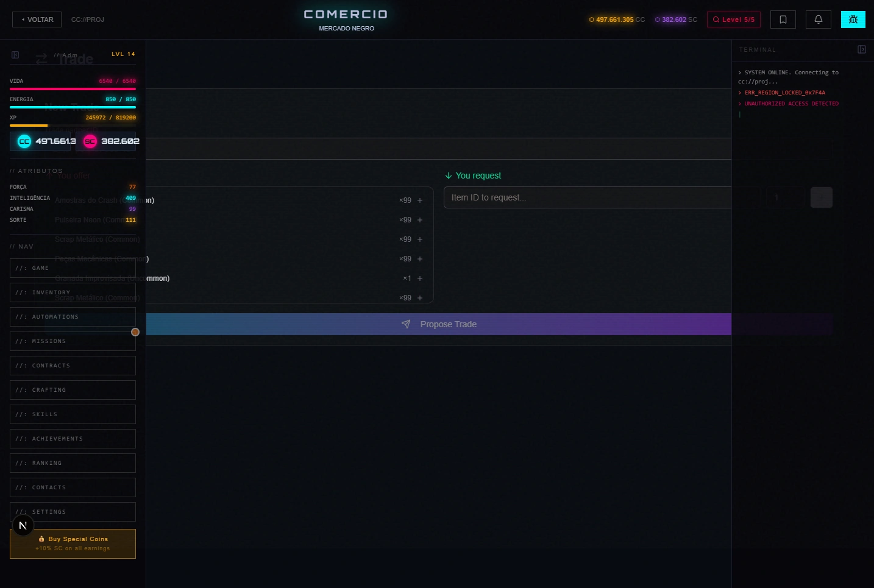This screenshot has height=588, width=874.
Task: Click the orange dot beside the MISSIONS item
Action: pyautogui.click(x=135, y=332)
